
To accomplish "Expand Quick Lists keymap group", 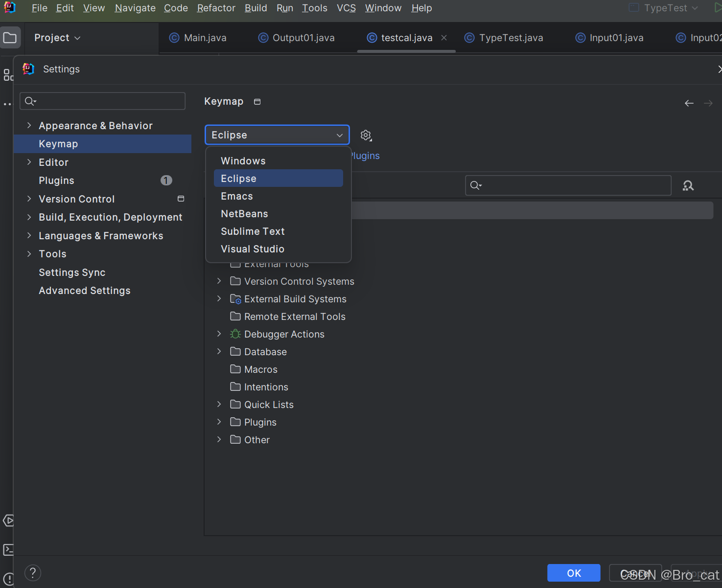I will [x=219, y=404].
